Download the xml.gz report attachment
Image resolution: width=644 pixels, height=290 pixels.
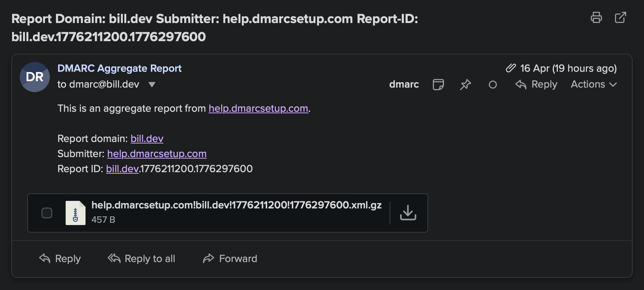[408, 213]
